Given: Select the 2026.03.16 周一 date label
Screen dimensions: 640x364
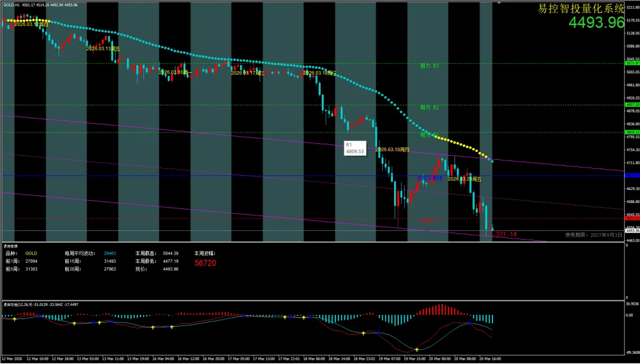Looking at the screenshot, I should coord(175,72).
